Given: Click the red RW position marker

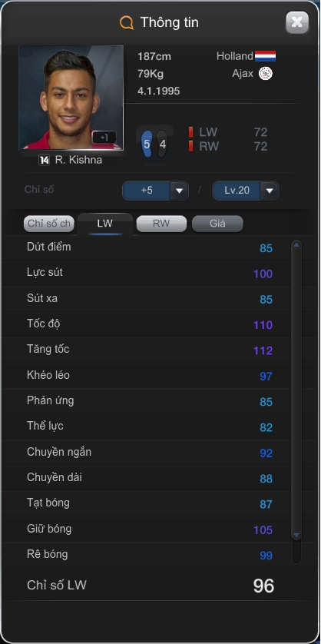Looking at the screenshot, I should (x=191, y=146).
